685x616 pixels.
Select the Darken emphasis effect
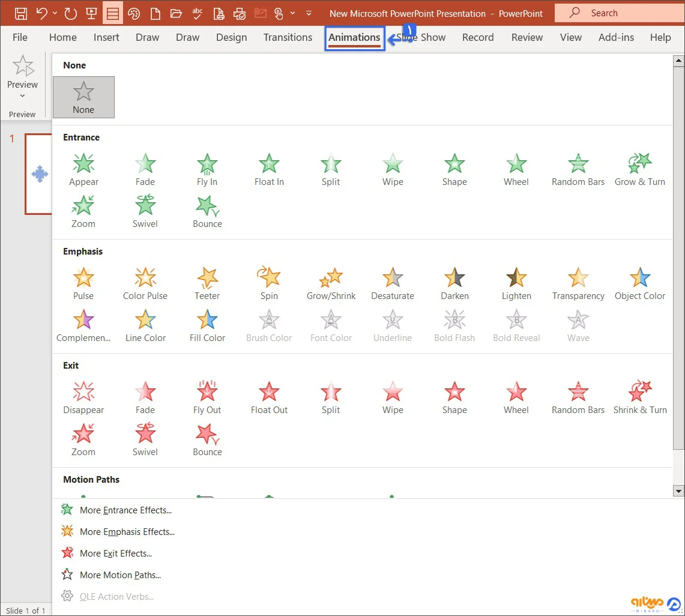(x=454, y=284)
